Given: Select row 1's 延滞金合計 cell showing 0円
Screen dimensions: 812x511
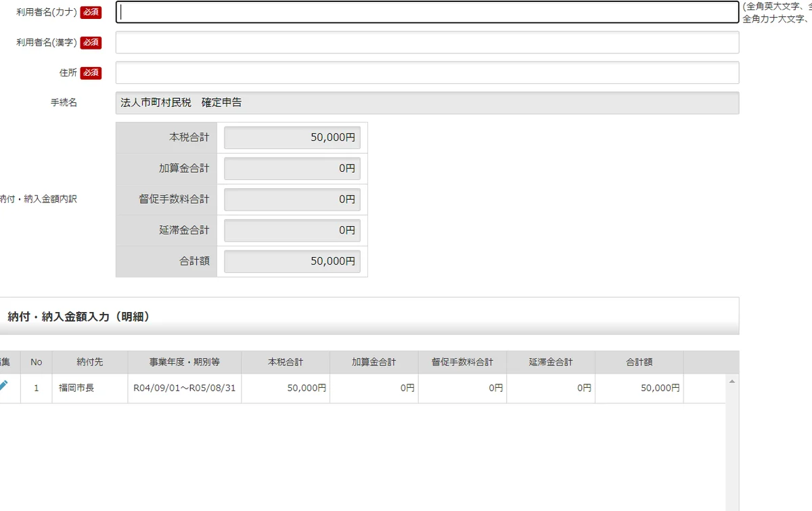Looking at the screenshot, I should pyautogui.click(x=551, y=388).
